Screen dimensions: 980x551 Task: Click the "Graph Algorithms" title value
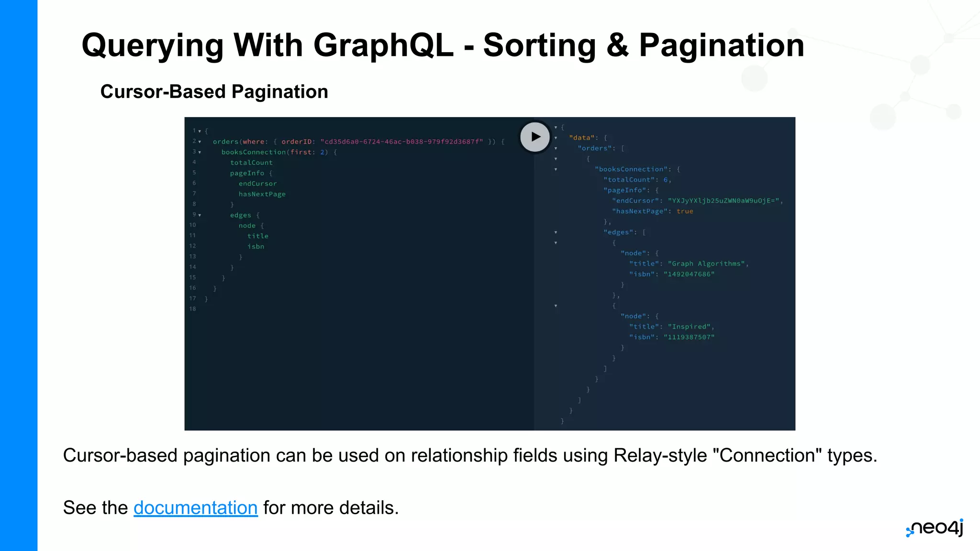click(706, 264)
